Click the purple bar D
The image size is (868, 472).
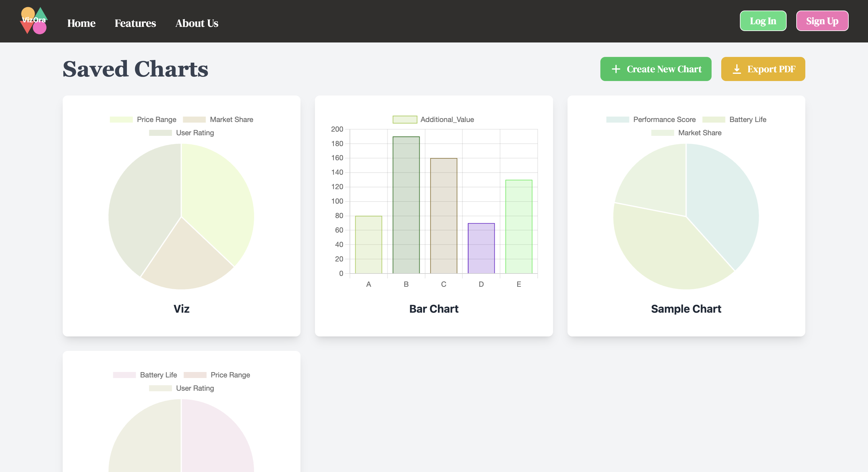click(481, 249)
